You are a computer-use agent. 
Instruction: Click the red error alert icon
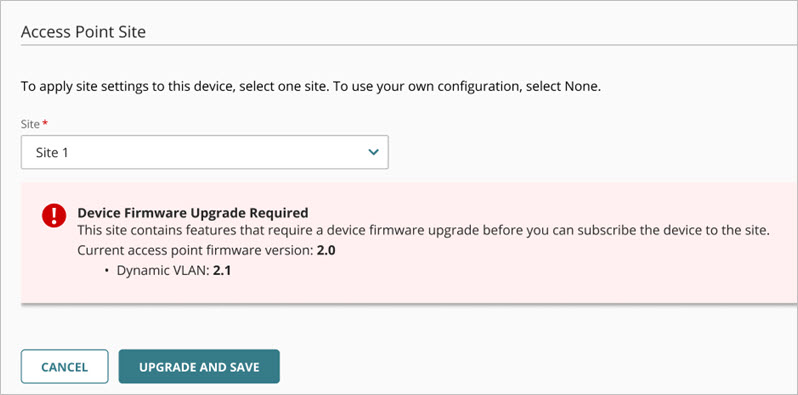coord(54,216)
